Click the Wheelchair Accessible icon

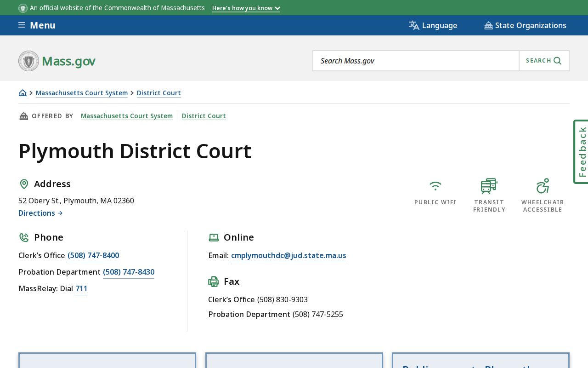[543, 186]
